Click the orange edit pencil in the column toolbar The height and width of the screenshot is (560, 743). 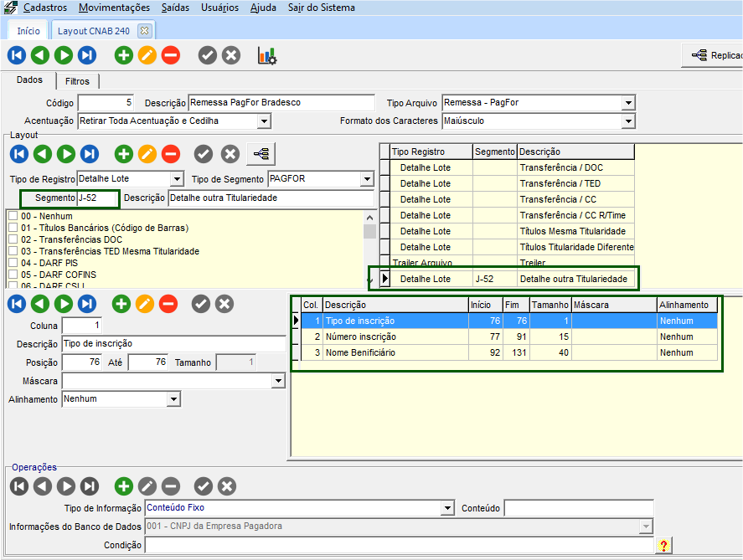tap(145, 304)
